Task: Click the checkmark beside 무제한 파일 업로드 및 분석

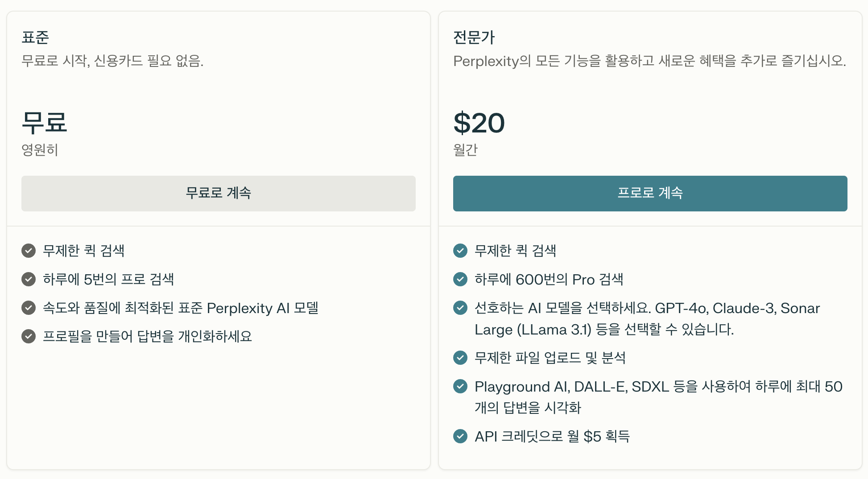Action: [460, 357]
